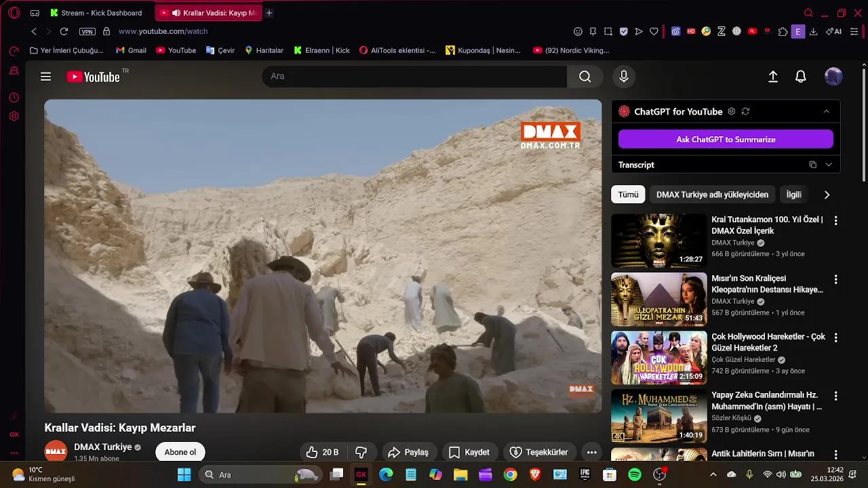Open the YouTube account avatar menu
The image size is (868, 488).
coord(833,77)
